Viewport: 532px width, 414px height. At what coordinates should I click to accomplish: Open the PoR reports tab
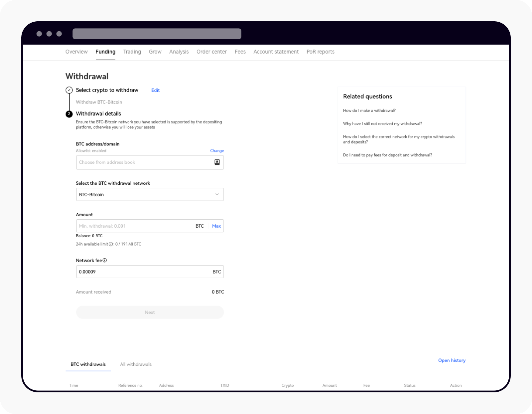(x=320, y=52)
